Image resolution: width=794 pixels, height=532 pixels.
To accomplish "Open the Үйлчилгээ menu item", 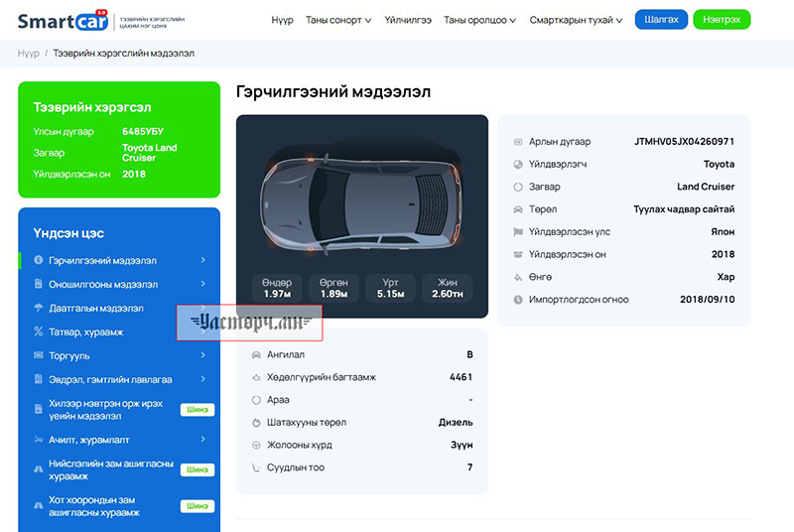I will click(x=408, y=20).
